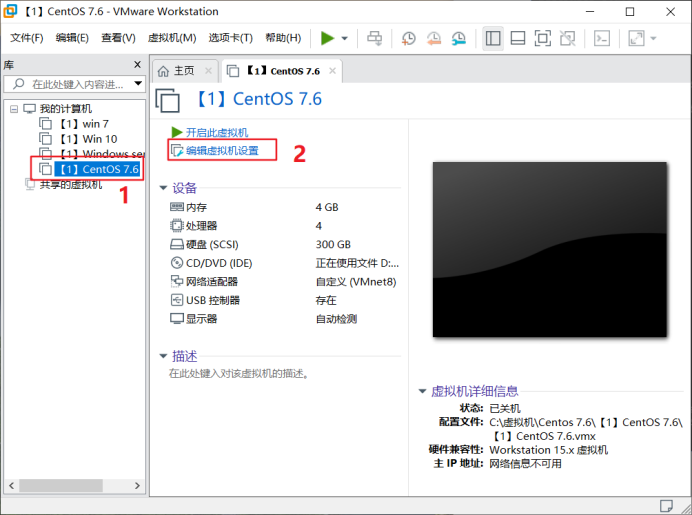
Task: Collapse the 虚拟机详细信息 section
Action: click(422, 391)
